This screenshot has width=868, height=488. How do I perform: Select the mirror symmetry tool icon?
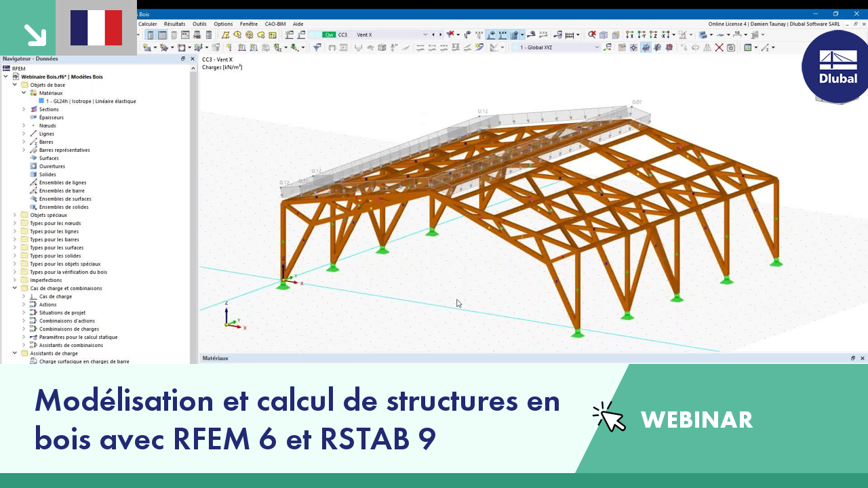click(709, 47)
